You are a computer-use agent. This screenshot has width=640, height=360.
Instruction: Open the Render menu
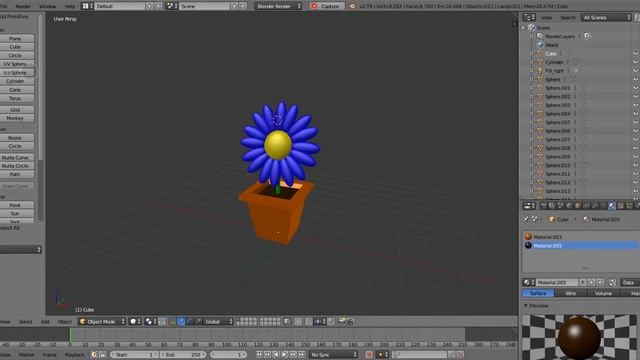[23, 6]
